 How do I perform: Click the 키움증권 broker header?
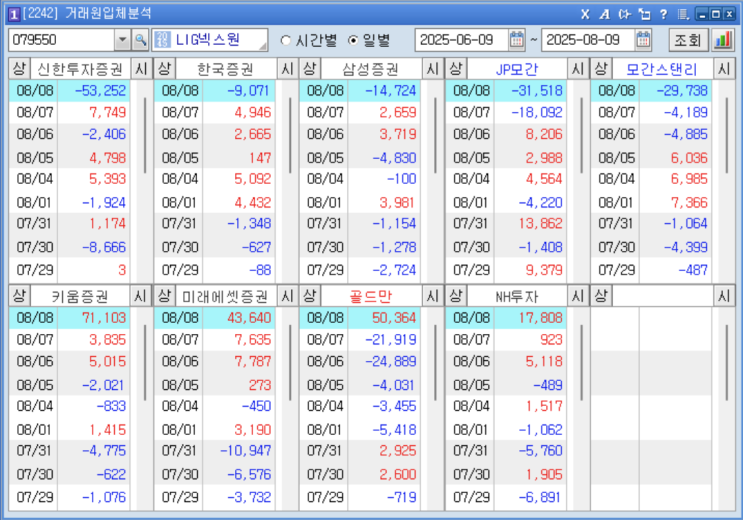point(80,296)
